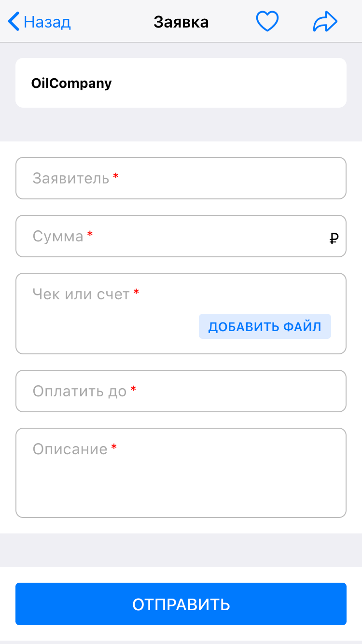Submit the form with ОТПРАВИТЬ
This screenshot has width=362, height=644.
(x=181, y=604)
